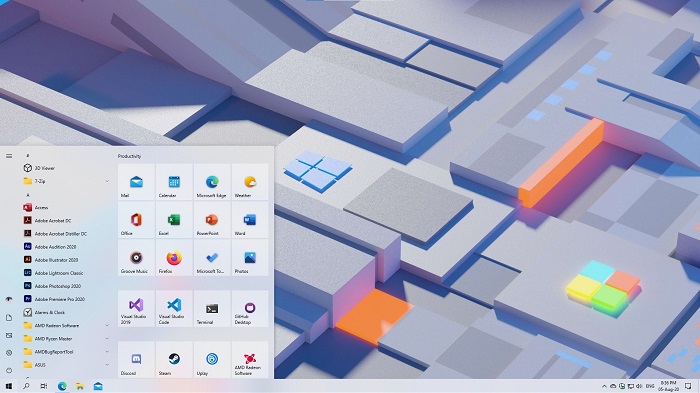Open the Groove Music tile
Screen dimensions: 700x393
pos(136,257)
